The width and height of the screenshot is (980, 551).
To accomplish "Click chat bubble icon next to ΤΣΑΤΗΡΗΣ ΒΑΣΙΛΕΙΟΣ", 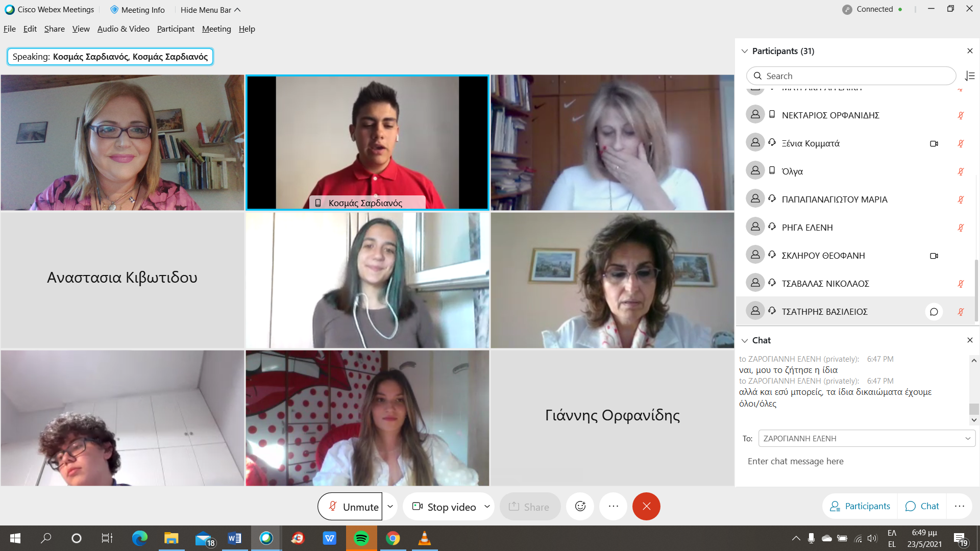I will (x=934, y=312).
